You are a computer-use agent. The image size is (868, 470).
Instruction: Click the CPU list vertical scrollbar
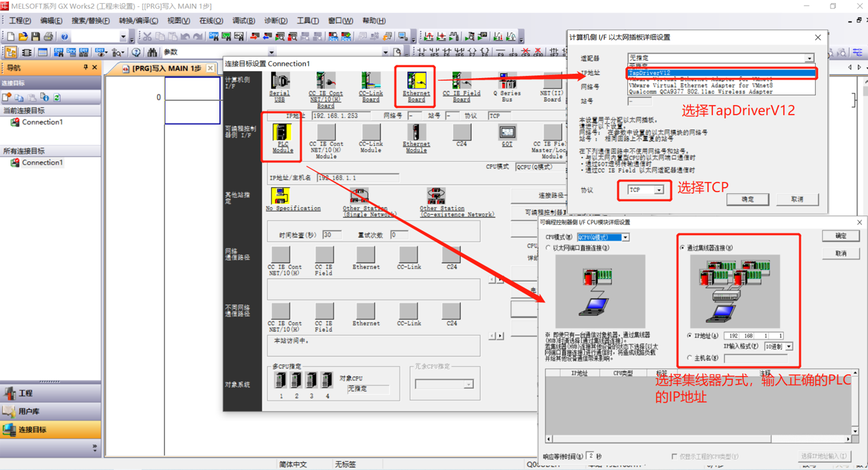click(x=855, y=402)
